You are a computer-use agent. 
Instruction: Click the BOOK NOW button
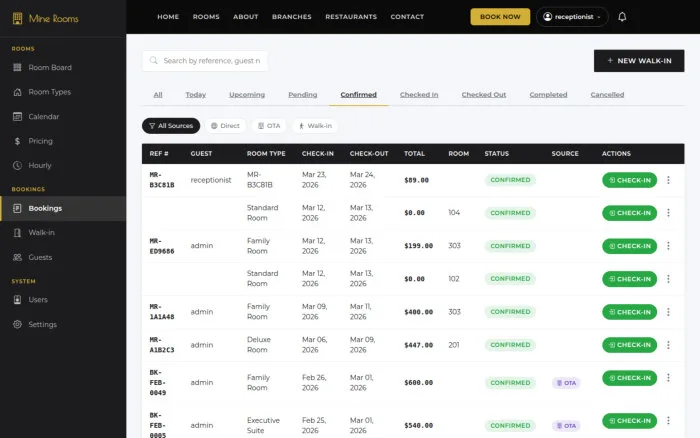pyautogui.click(x=500, y=17)
